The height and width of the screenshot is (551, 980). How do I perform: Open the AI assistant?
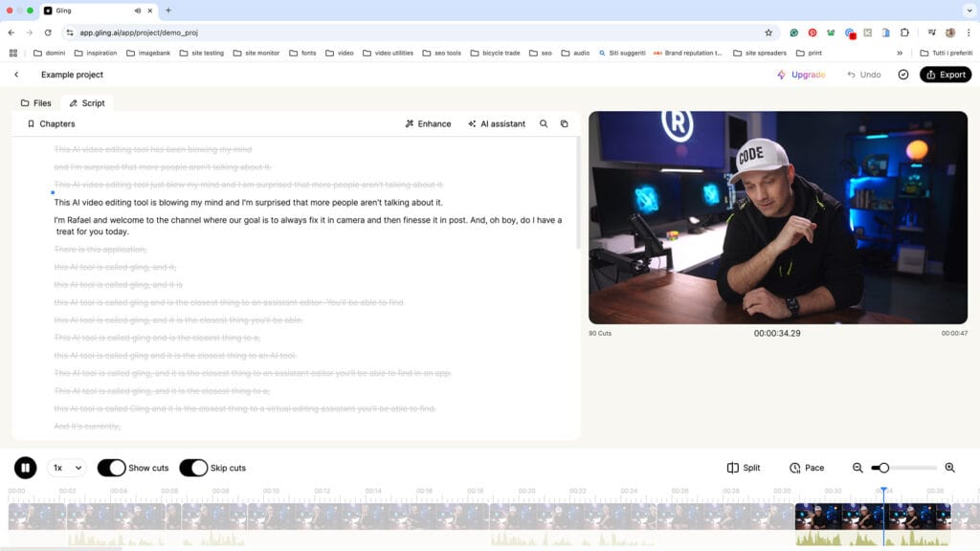pos(496,123)
